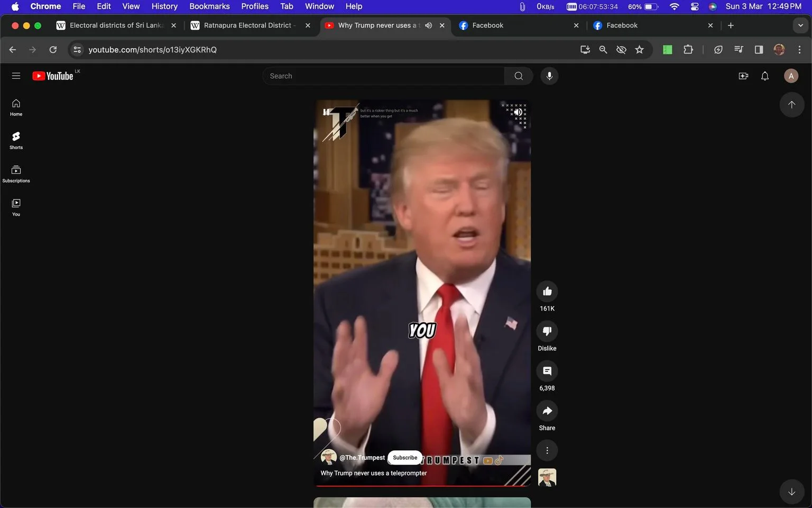Dislike the current short video

(x=547, y=331)
